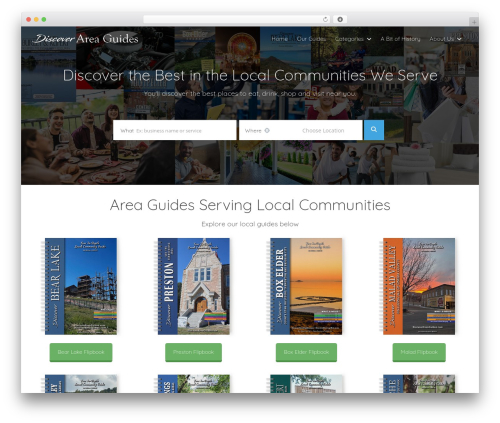Click the Malad Flipbook button
Screen dimensions: 500x423
point(419,352)
